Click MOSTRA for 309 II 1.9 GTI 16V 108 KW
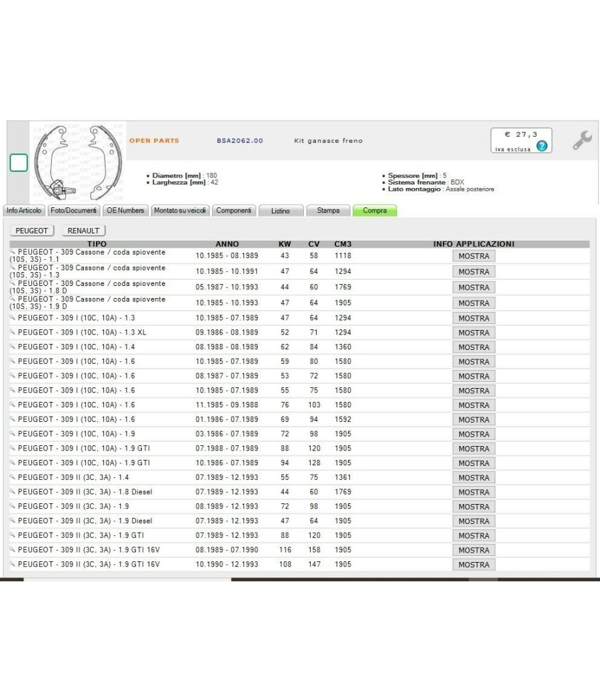This screenshot has width=600, height=700. 473,564
